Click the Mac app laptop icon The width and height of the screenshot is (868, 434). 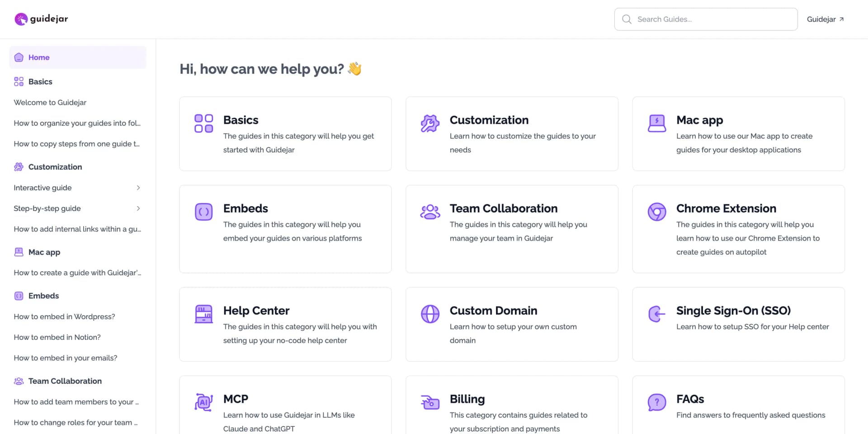tap(656, 123)
